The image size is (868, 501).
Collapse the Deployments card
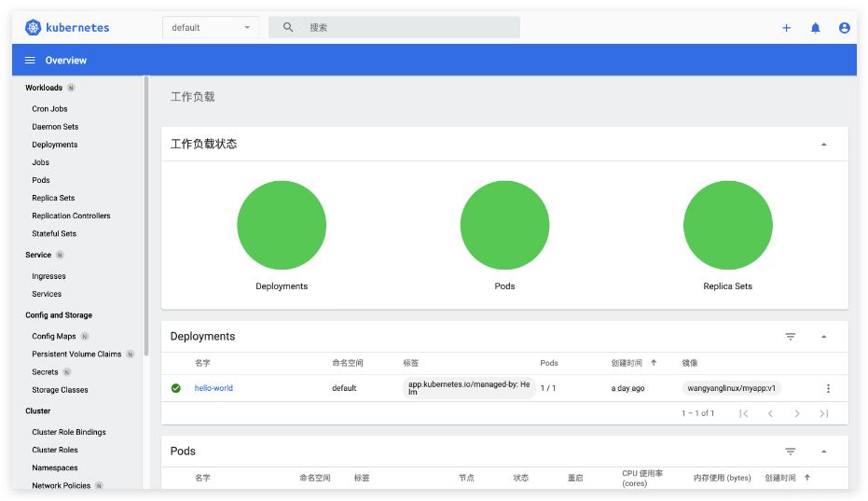pyautogui.click(x=824, y=337)
